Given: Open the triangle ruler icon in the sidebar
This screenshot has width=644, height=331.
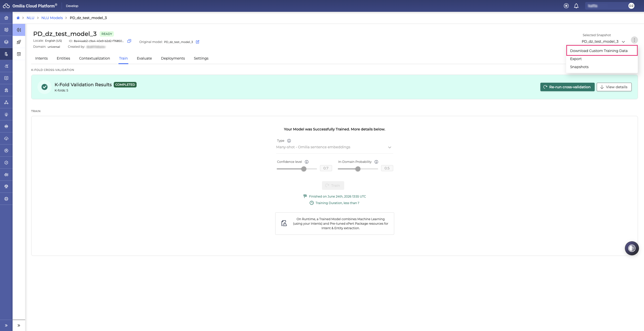Looking at the screenshot, I should pyautogui.click(x=6, y=66).
